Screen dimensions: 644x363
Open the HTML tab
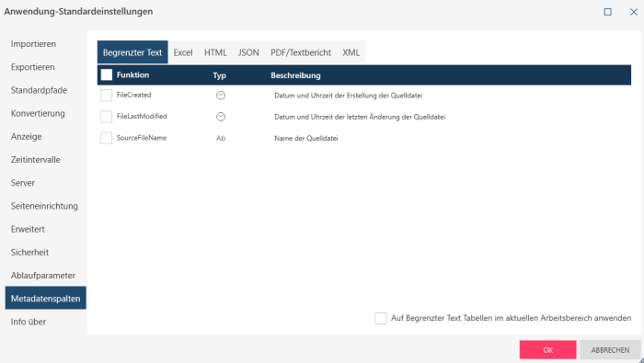coord(215,52)
